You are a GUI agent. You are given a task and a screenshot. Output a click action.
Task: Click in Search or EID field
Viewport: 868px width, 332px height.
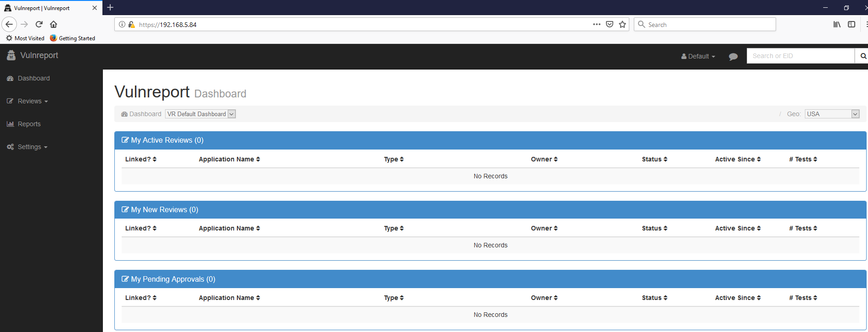[x=800, y=56]
